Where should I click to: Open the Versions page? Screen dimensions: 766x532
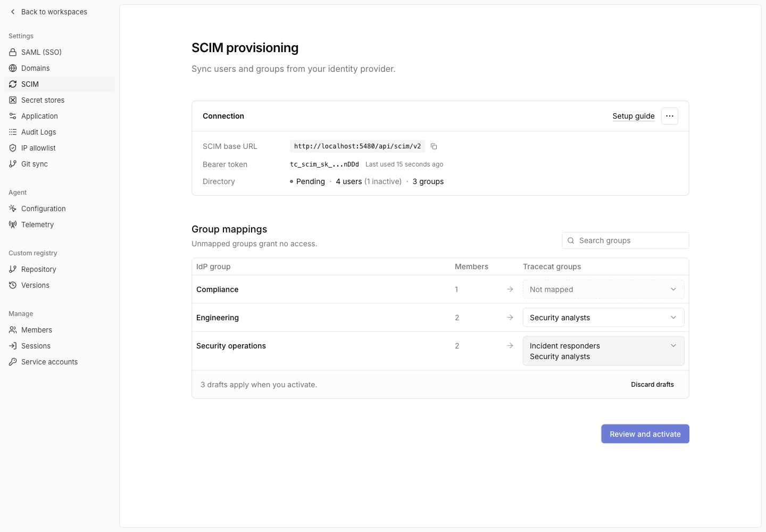60,285
